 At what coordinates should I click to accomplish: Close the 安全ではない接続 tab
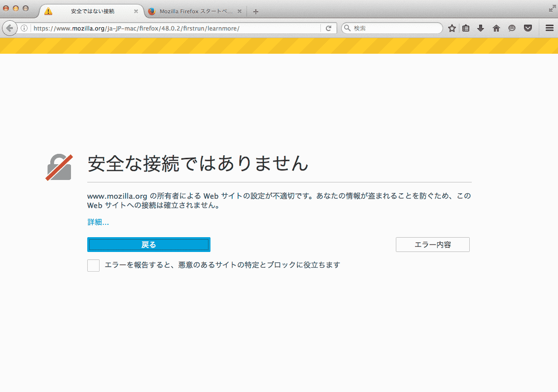pos(136,11)
